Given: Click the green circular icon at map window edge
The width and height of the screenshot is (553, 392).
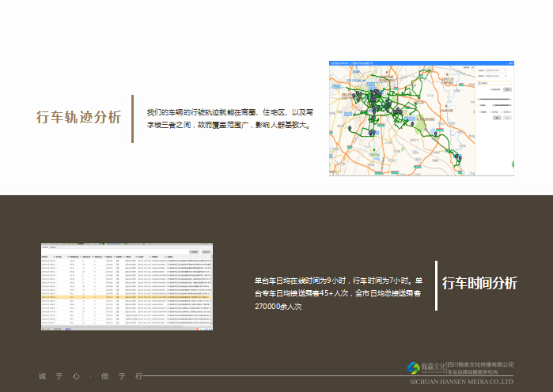Looking at the screenshot, I should point(512,164).
